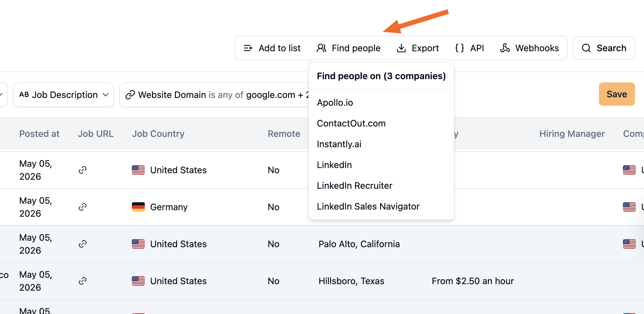Click US flag in Hillsboro row's Job Country
644x314 pixels.
[x=138, y=281]
